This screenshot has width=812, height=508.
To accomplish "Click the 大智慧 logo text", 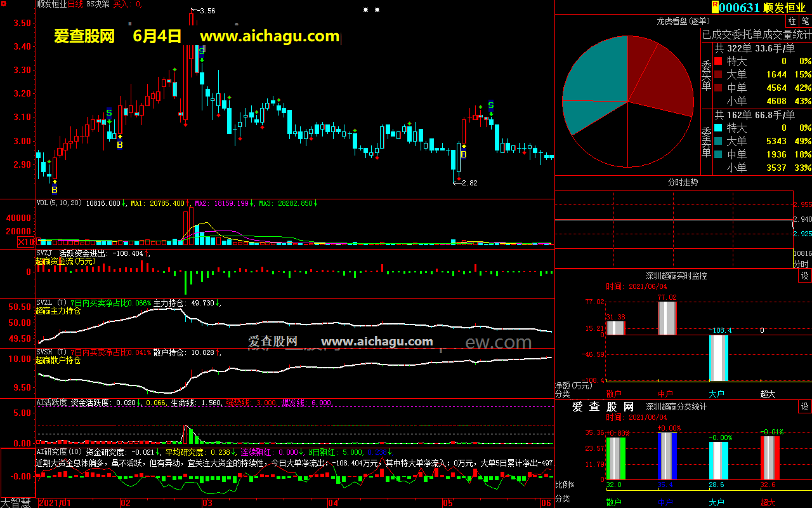I will point(16,503).
